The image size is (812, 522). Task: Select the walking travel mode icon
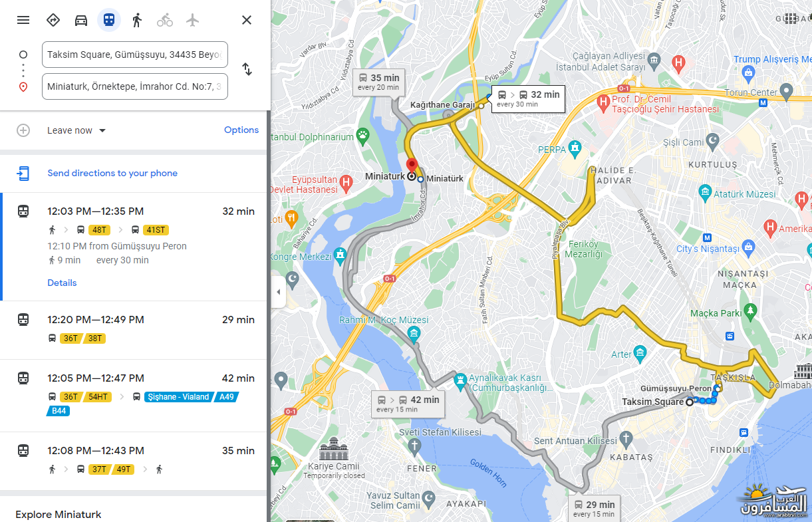coord(137,20)
